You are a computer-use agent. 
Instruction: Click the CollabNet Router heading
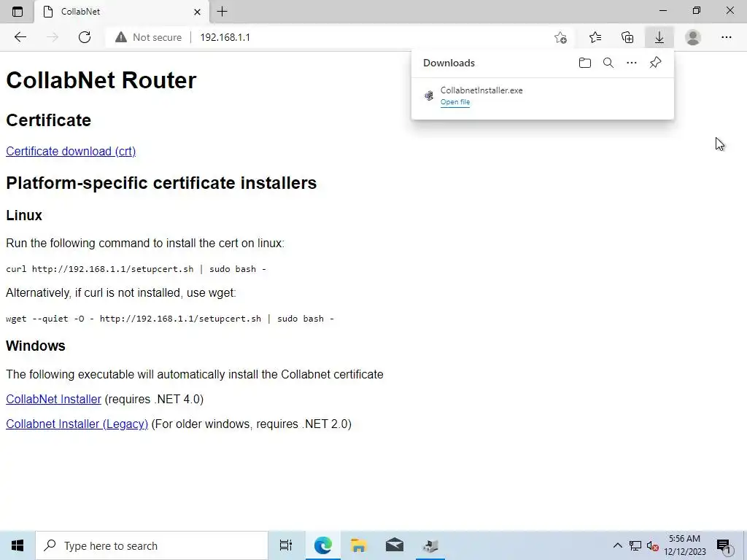point(101,80)
